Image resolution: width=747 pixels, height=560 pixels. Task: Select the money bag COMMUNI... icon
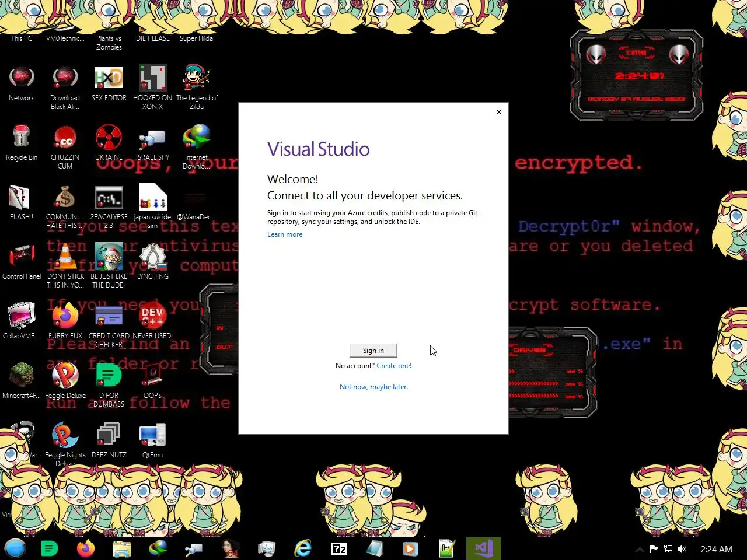(65, 207)
